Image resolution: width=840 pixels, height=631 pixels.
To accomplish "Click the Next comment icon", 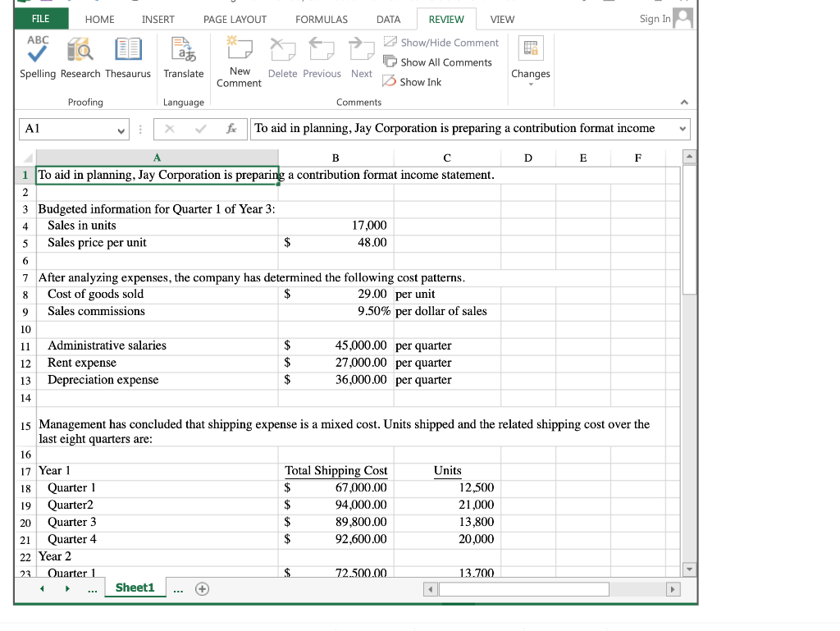I will [361, 51].
